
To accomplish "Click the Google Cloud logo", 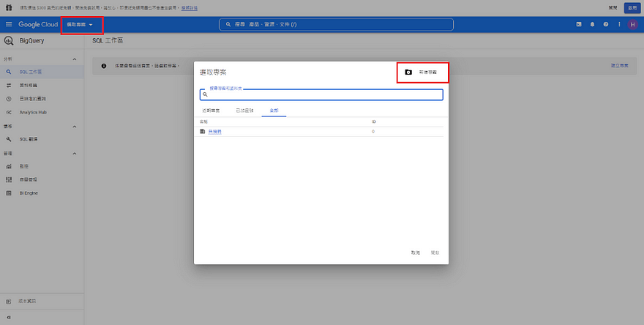I will pyautogui.click(x=38, y=25).
